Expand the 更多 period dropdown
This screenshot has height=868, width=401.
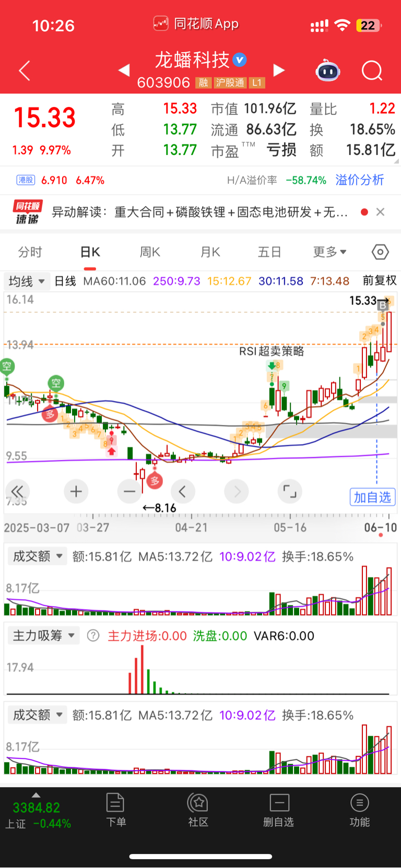pyautogui.click(x=330, y=252)
